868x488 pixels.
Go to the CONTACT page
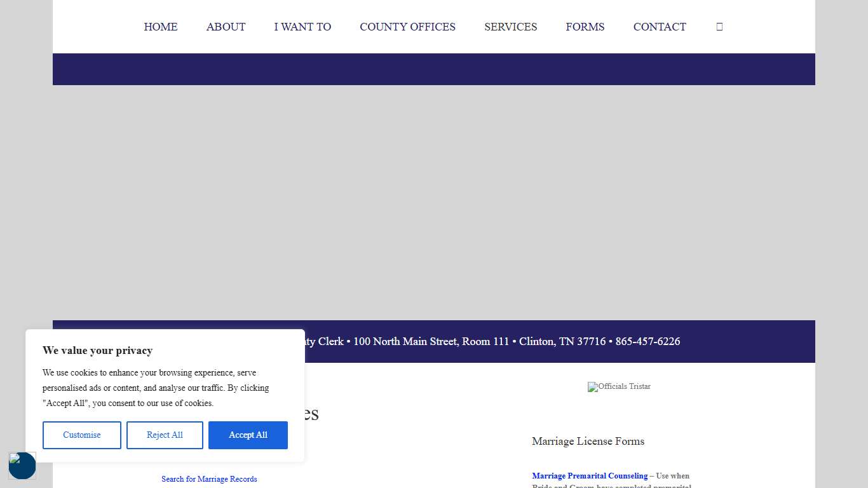[660, 27]
